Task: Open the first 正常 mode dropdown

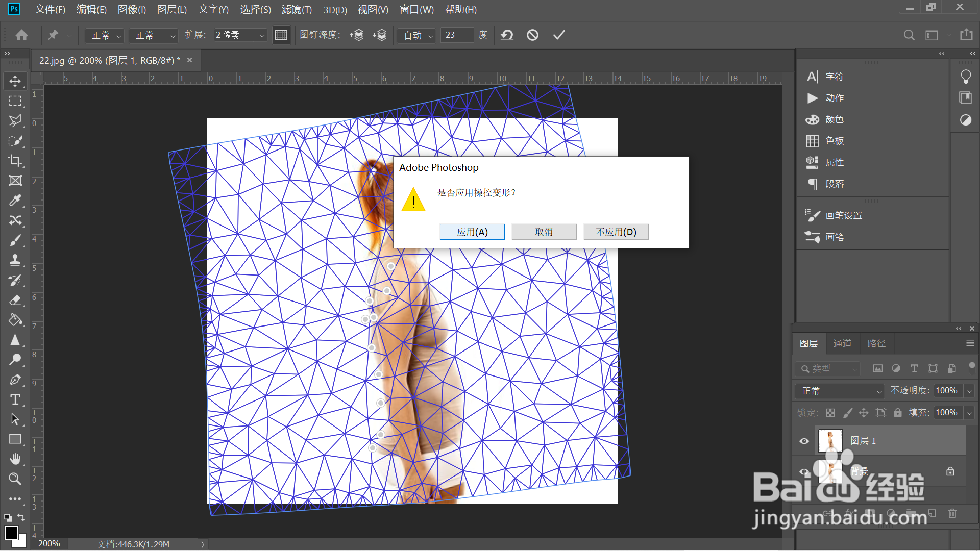Action: [104, 35]
